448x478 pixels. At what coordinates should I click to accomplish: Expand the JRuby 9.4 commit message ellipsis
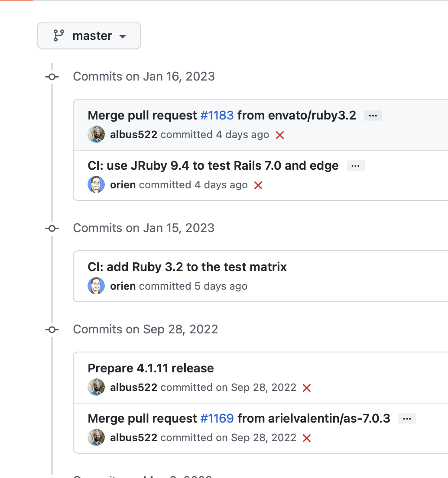(355, 165)
